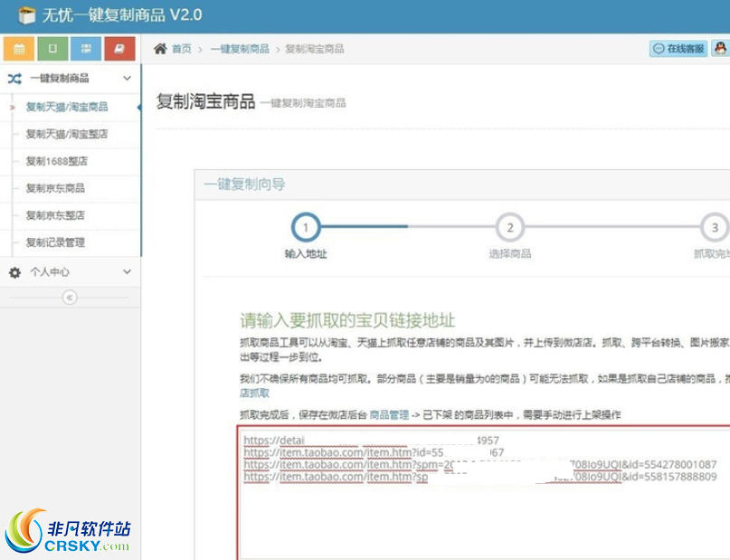The width and height of the screenshot is (730, 560).
Task: Click the home icon in breadcrumb
Action: 161,49
